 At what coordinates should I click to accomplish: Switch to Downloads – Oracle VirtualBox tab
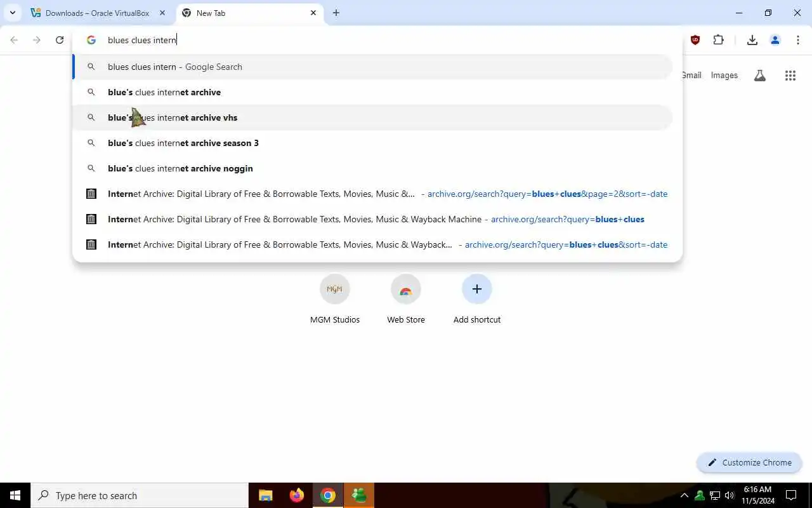point(98,13)
